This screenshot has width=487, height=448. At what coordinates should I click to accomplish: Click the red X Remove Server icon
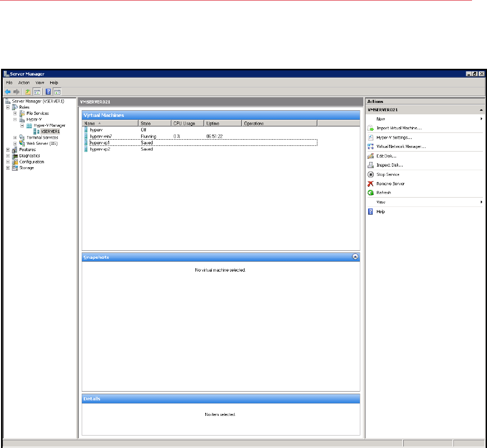pos(371,184)
